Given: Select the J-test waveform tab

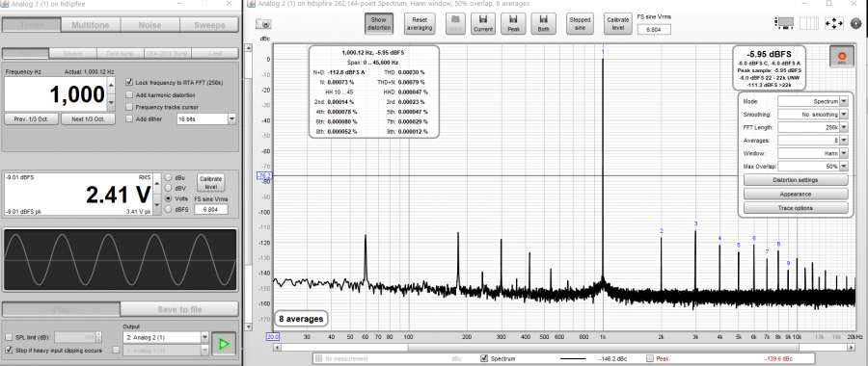Looking at the screenshot, I should pos(215,54).
